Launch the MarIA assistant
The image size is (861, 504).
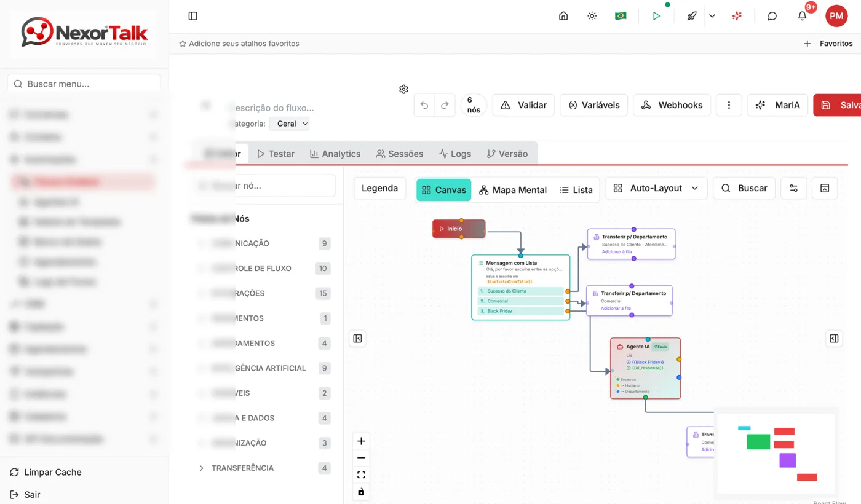(x=777, y=105)
